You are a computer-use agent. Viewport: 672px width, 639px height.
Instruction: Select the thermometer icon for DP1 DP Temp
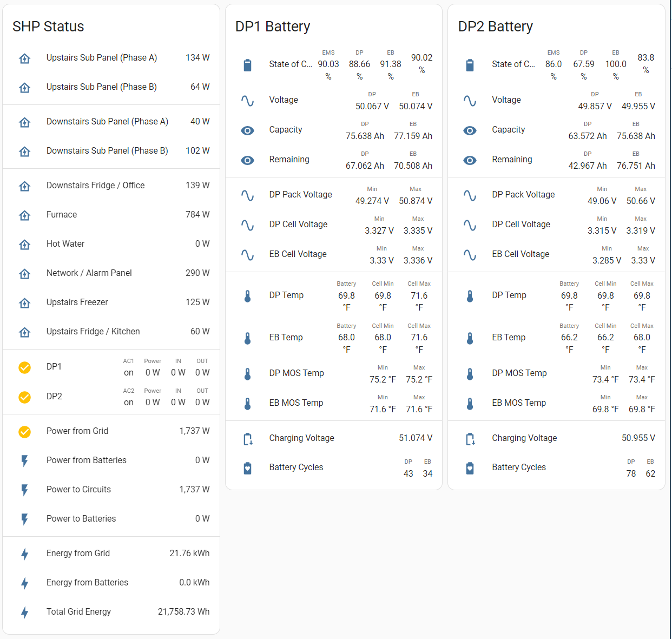[247, 296]
